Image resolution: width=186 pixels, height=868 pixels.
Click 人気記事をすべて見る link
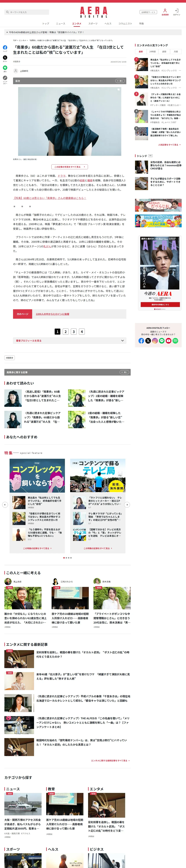(169, 145)
